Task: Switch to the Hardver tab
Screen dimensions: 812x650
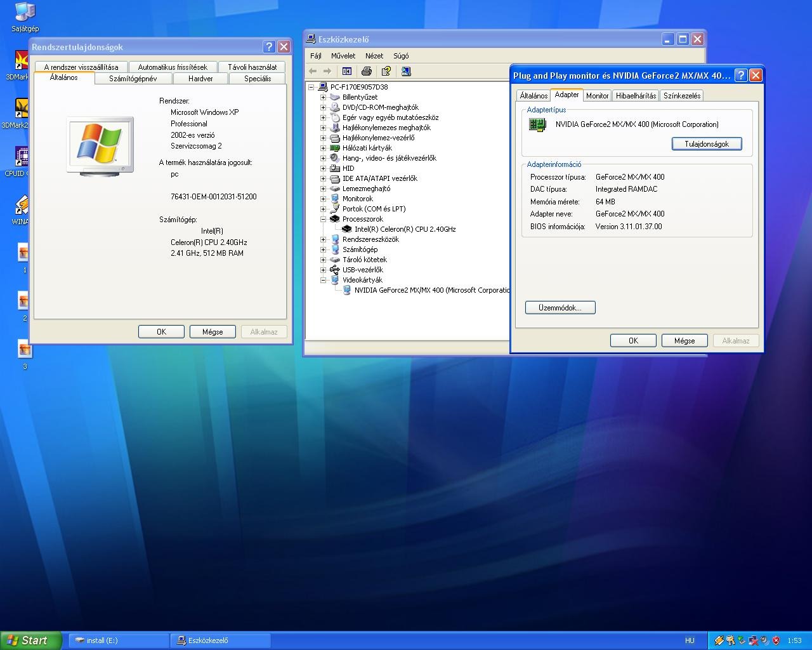Action: point(200,79)
